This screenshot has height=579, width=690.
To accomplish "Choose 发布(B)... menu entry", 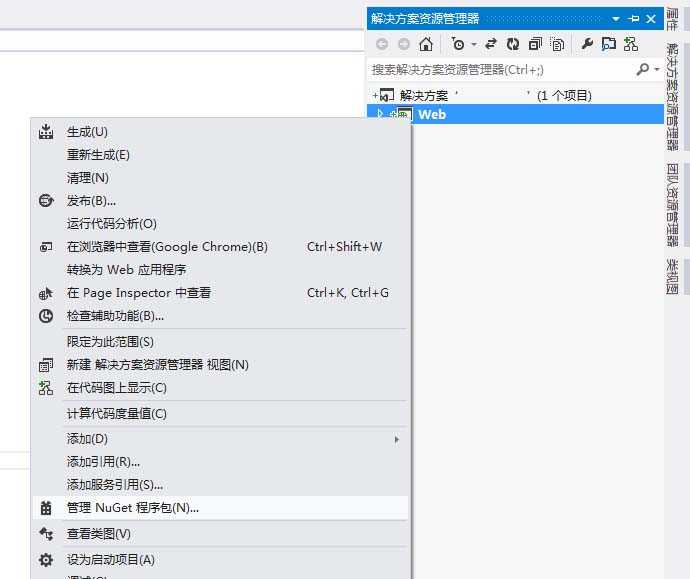I will tap(220, 201).
